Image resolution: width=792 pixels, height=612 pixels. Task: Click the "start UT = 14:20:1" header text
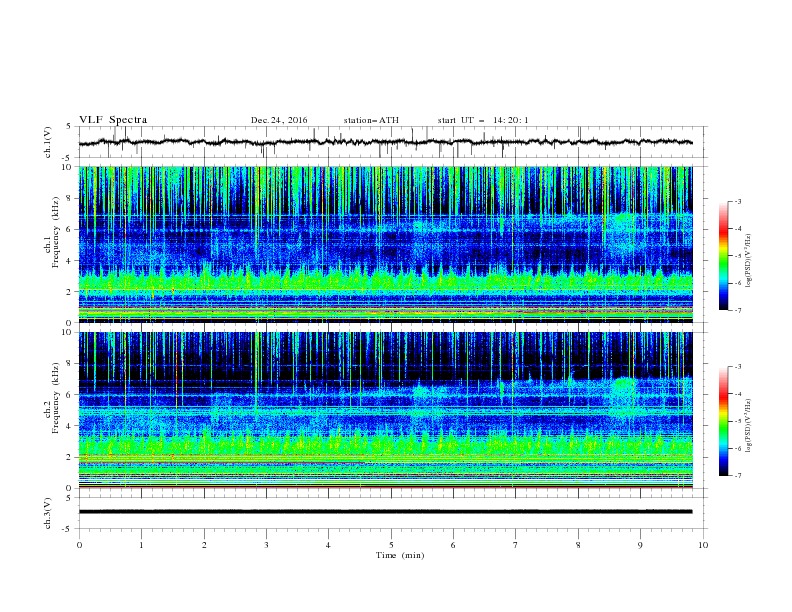click(x=483, y=120)
